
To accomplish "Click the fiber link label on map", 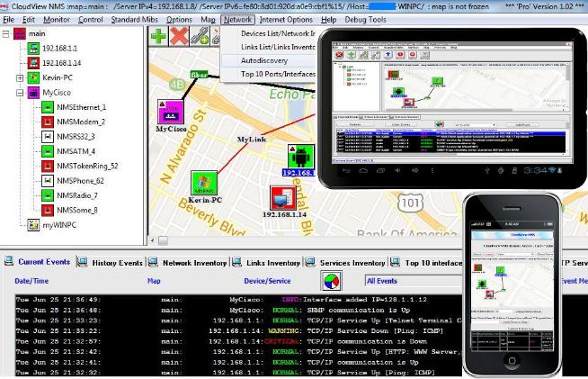I will tap(199, 75).
